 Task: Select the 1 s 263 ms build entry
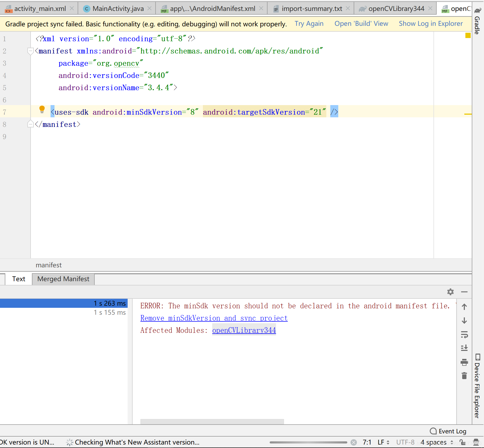[x=64, y=303]
